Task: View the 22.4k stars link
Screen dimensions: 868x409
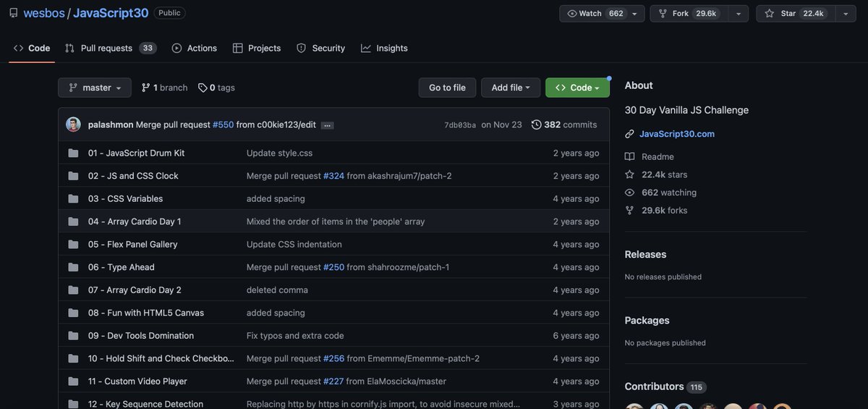Action: pos(664,174)
